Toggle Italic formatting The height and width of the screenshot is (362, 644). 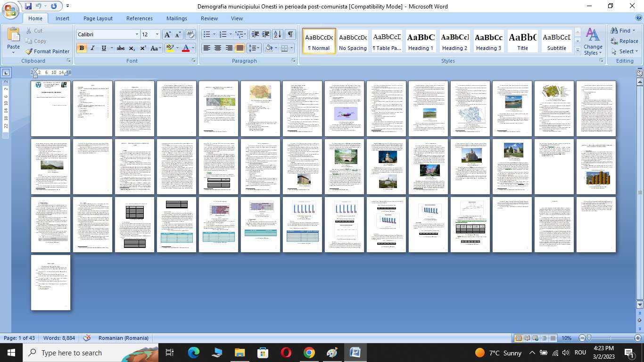[93, 48]
